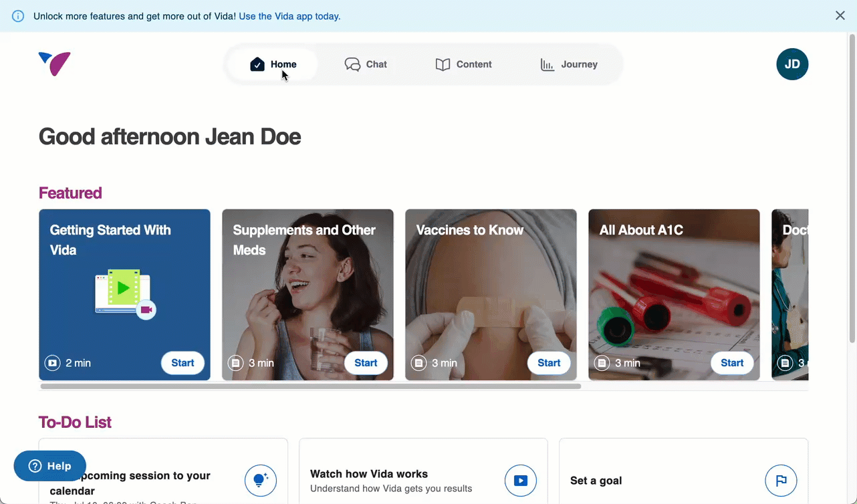
Task: Click the video icon beside 2 min
Action: (52, 363)
